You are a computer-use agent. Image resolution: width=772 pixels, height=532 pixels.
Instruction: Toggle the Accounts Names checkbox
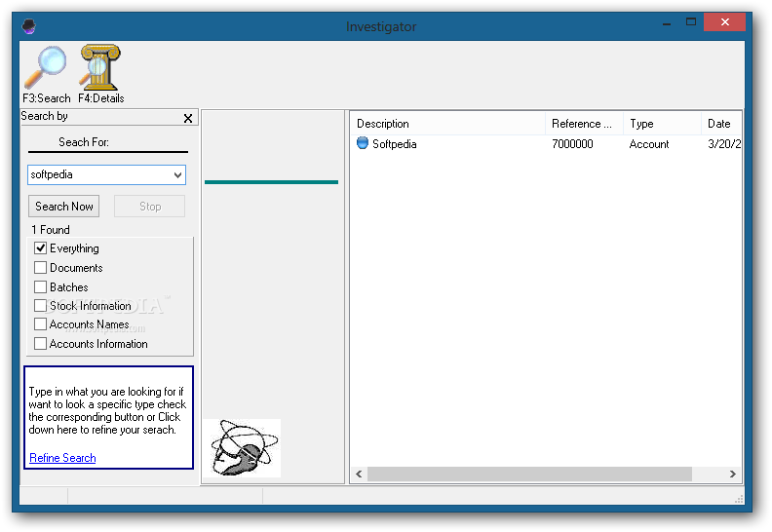coord(40,324)
